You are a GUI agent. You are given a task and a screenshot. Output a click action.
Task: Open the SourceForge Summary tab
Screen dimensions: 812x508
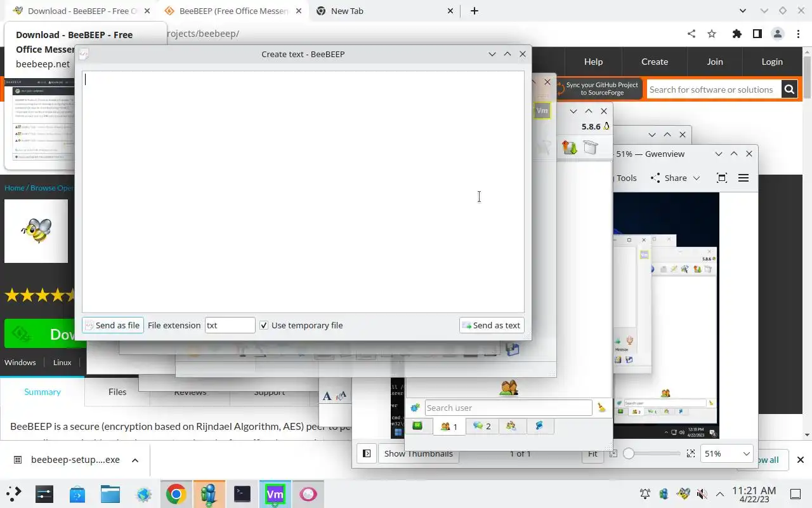(43, 392)
